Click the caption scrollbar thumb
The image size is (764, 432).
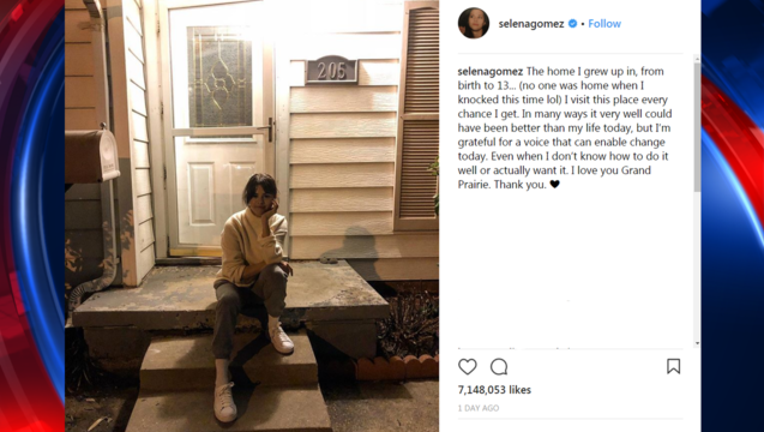[x=697, y=127]
